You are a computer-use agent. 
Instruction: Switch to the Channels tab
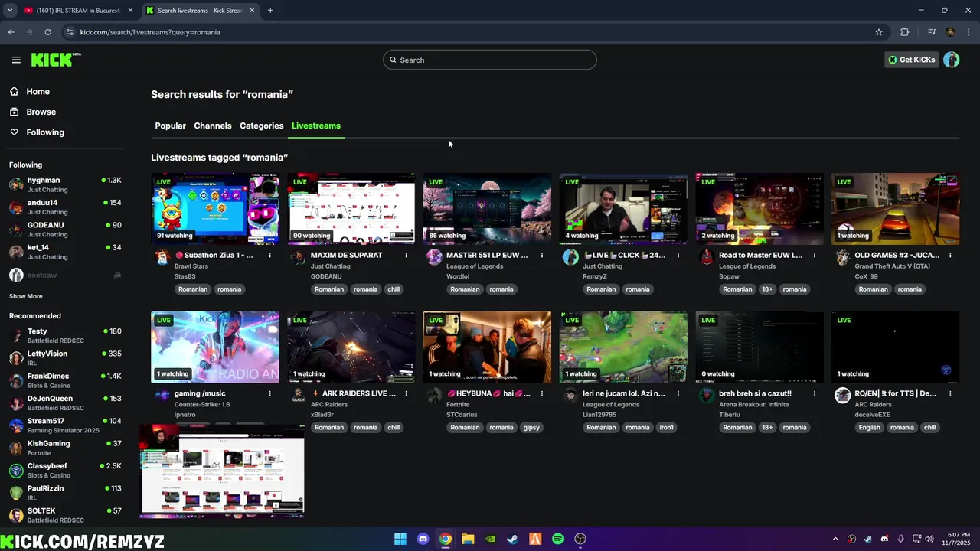coord(212,126)
